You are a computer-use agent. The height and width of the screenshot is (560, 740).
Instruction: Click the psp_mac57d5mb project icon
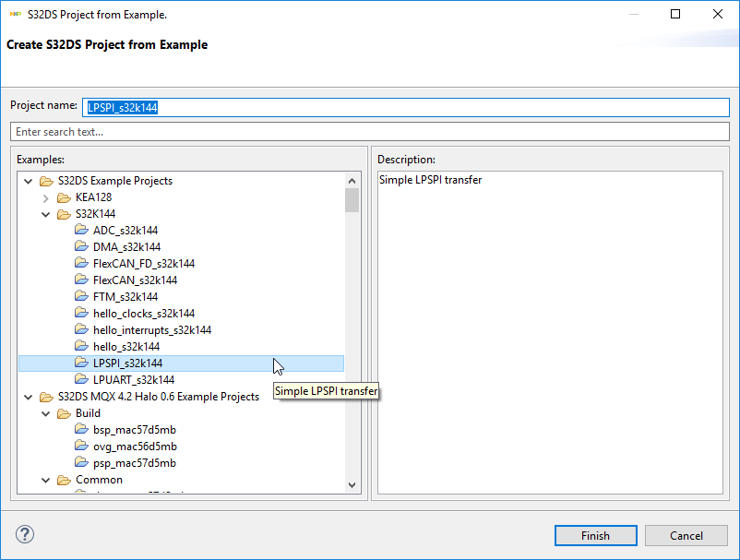[81, 462]
